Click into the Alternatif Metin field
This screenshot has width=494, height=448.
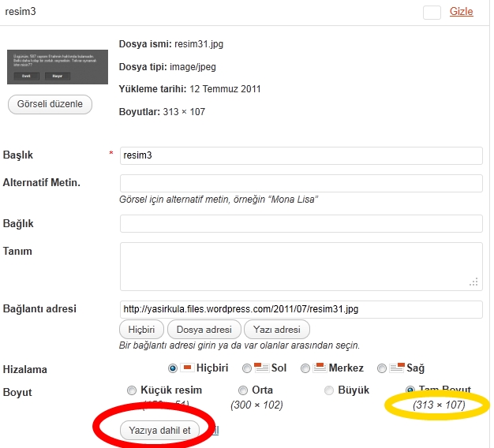pyautogui.click(x=301, y=183)
